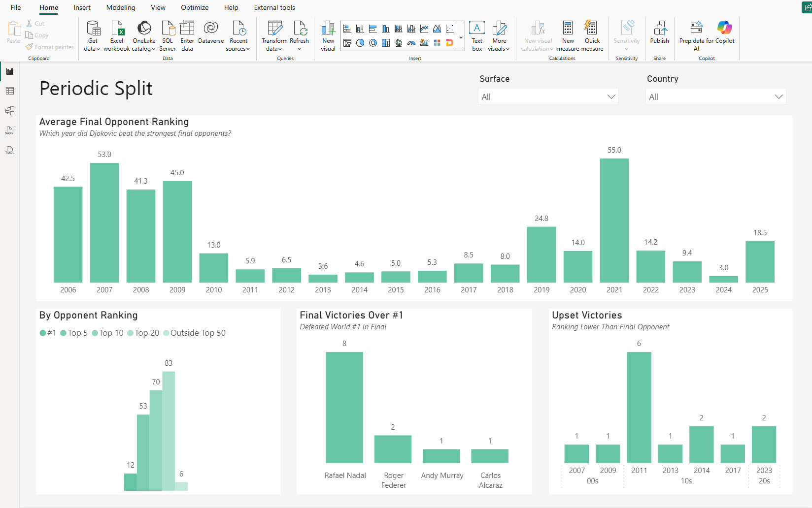Insert a Text box
Image resolution: width=812 pixels, height=508 pixels.
tap(477, 35)
